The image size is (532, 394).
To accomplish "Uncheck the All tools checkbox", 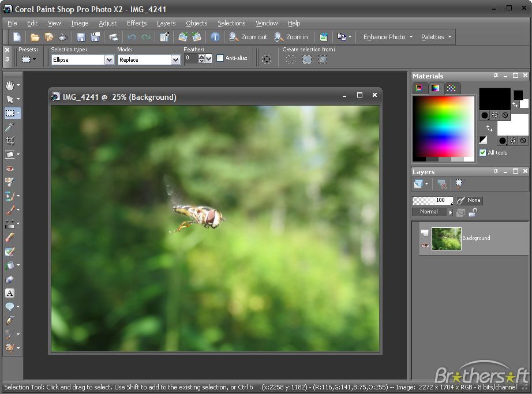I will click(x=482, y=152).
